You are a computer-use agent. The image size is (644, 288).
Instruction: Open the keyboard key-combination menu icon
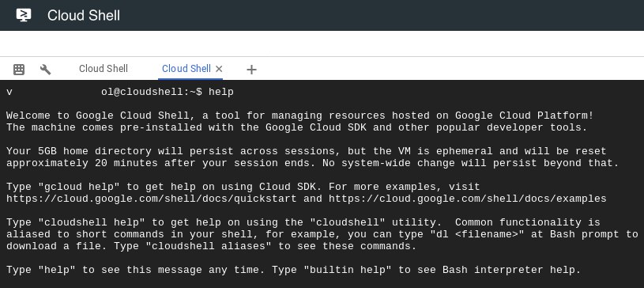[x=19, y=69]
